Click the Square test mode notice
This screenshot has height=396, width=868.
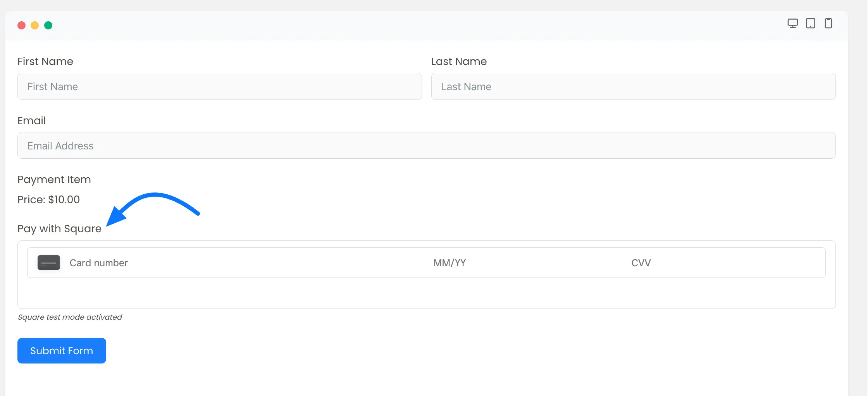pyautogui.click(x=70, y=317)
